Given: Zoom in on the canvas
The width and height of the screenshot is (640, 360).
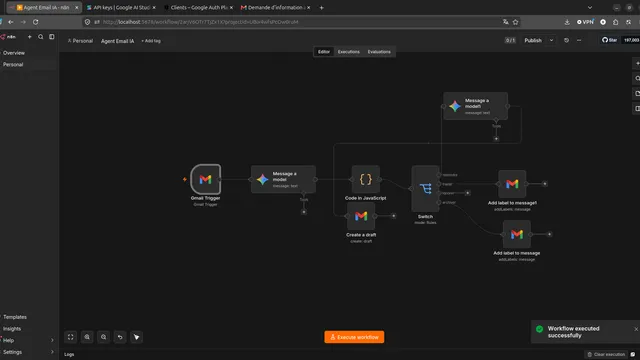Looking at the screenshot, I should pyautogui.click(x=87, y=337).
